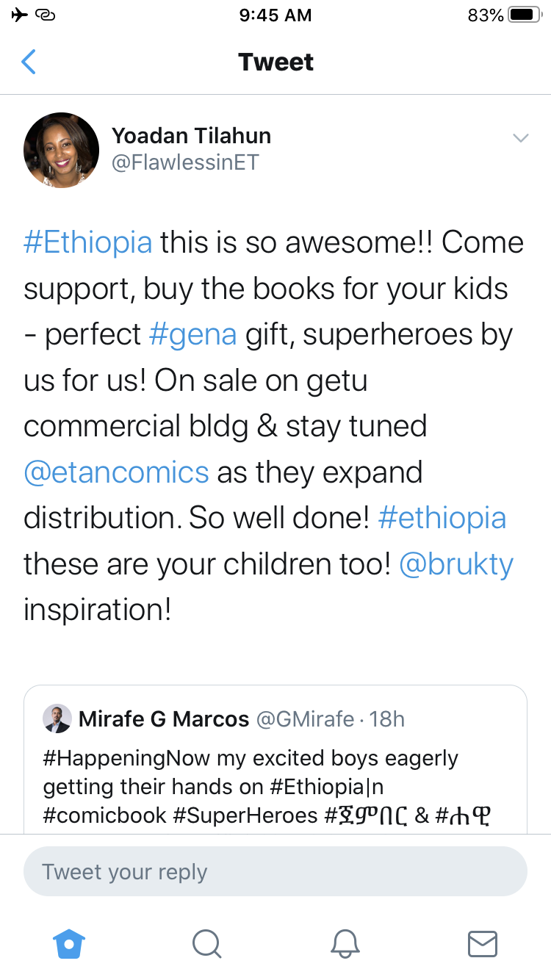Open the @etancomics mention

pyautogui.click(x=116, y=472)
